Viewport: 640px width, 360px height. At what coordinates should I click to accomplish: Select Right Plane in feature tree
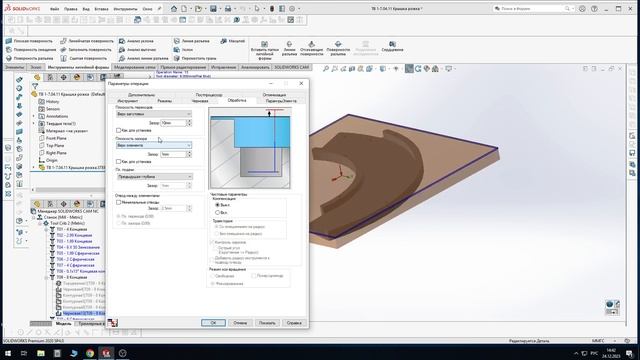tap(56, 153)
